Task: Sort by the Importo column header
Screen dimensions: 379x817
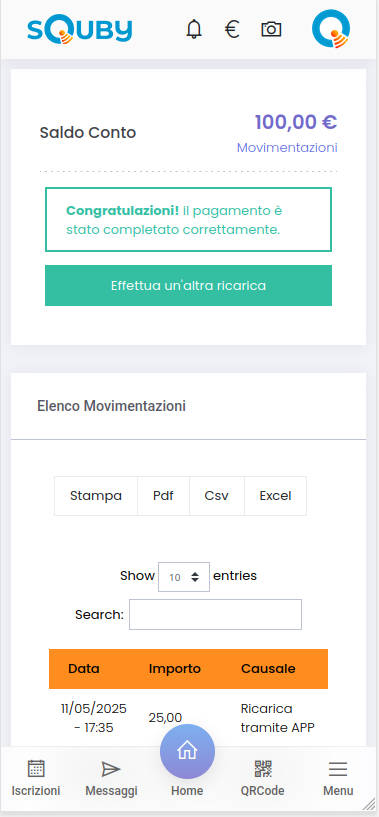Action: click(x=175, y=669)
